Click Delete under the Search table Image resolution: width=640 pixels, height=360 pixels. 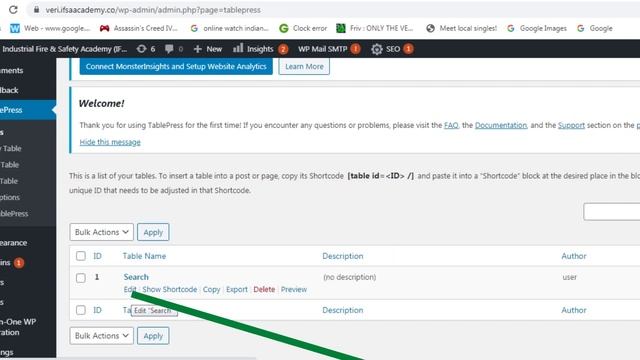coord(264,289)
